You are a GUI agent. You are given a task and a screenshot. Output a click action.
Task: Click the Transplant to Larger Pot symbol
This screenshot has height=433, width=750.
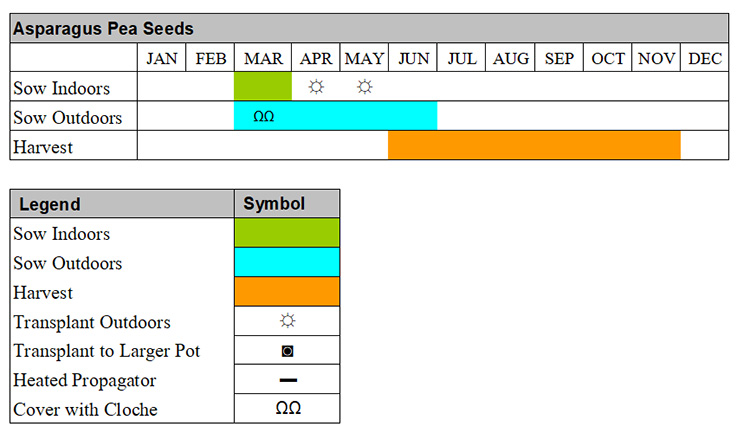point(287,351)
